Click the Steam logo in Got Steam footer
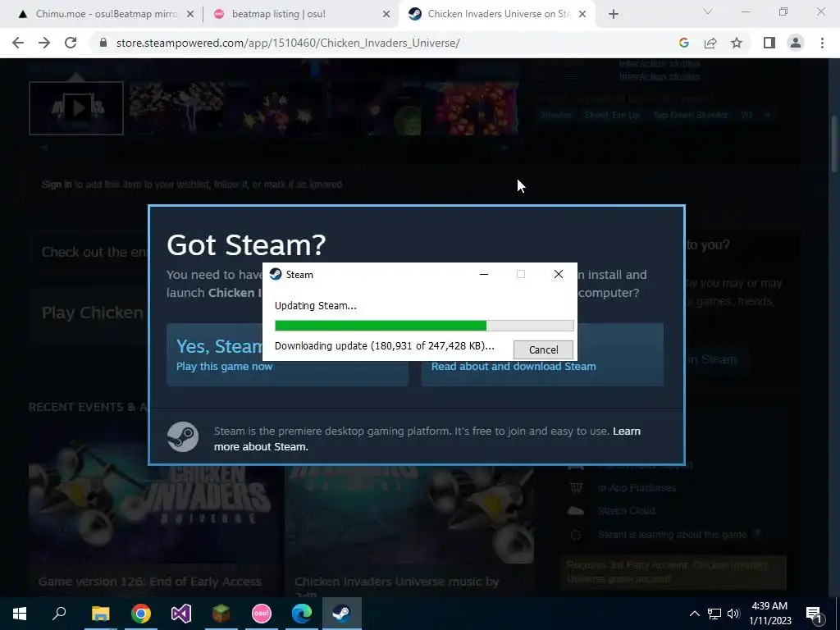The width and height of the screenshot is (840, 630). point(183,436)
